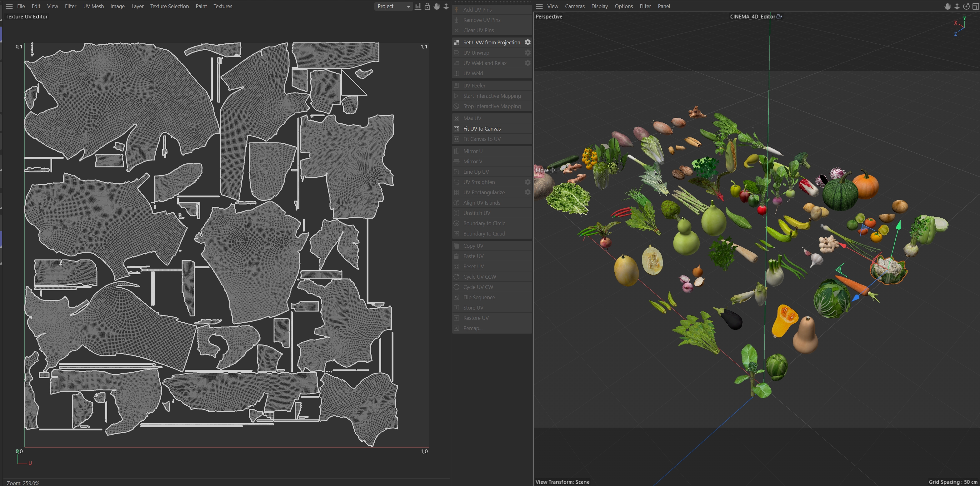The image size is (980, 486).
Task: Click the XYZ axis orientation gizmo
Action: [960, 27]
